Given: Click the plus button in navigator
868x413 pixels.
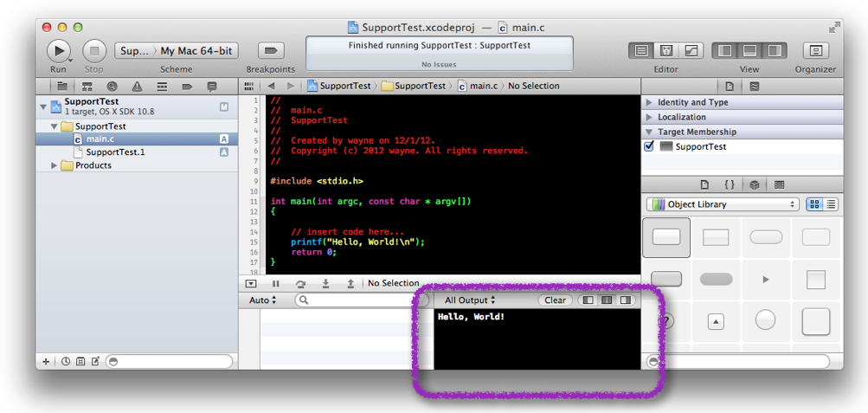Looking at the screenshot, I should tap(46, 362).
